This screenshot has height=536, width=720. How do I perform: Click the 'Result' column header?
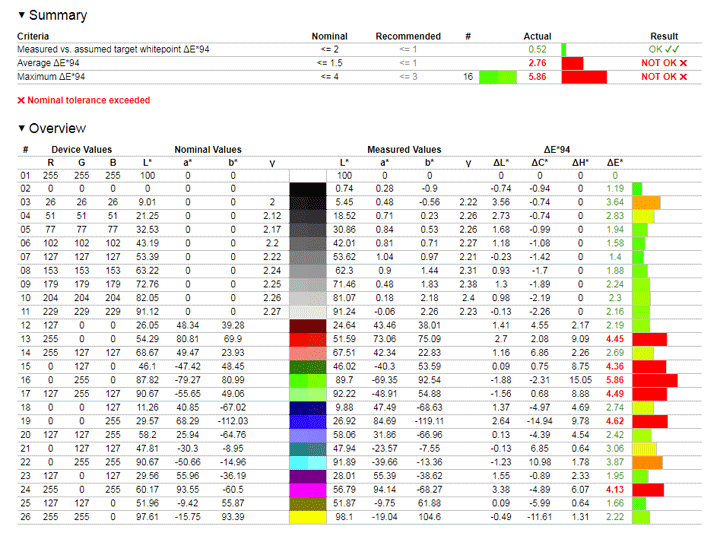click(x=664, y=36)
